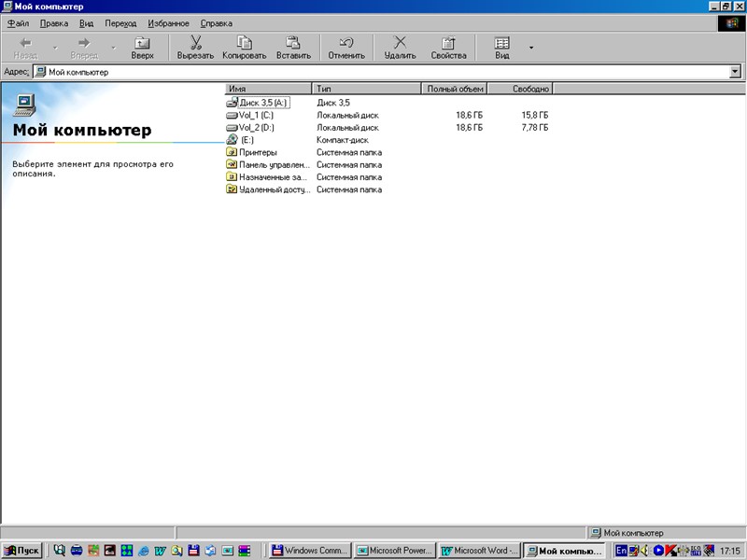The image size is (747, 560).
Task: Click the floppy disk Quick Launch icon
Action: point(193,551)
